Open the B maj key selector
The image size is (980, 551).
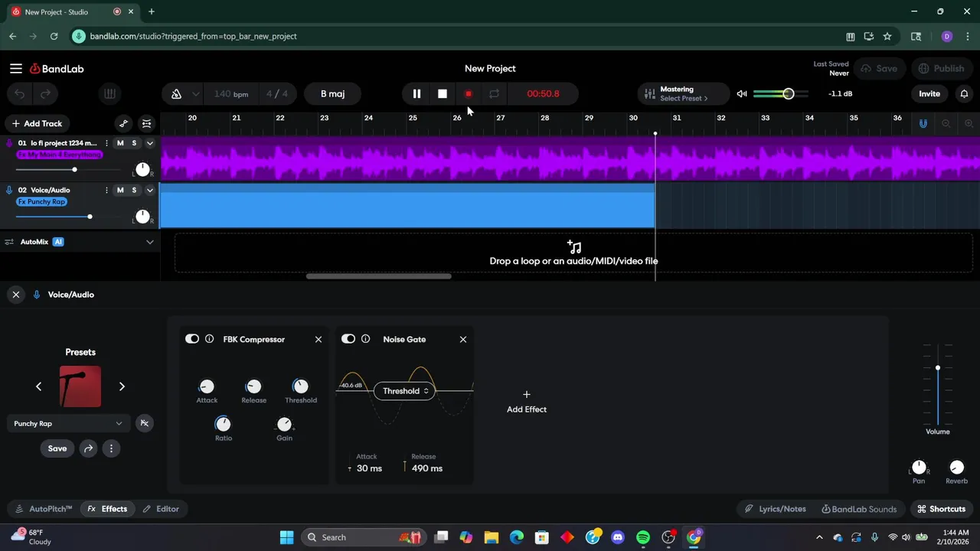point(332,94)
